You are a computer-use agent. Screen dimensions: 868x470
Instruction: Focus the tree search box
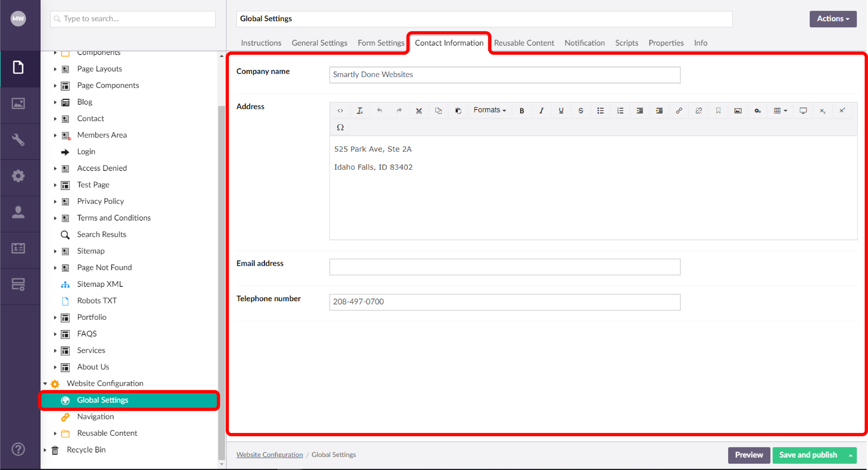133,19
